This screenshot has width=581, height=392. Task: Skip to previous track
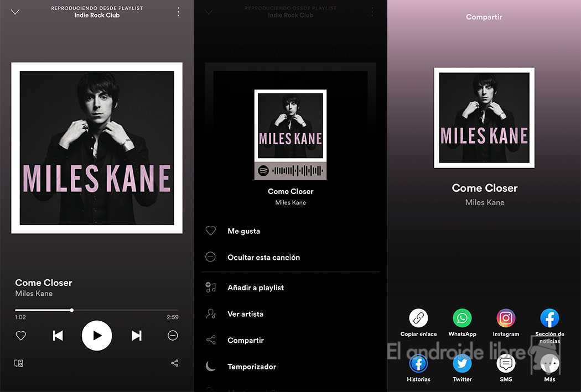point(58,336)
